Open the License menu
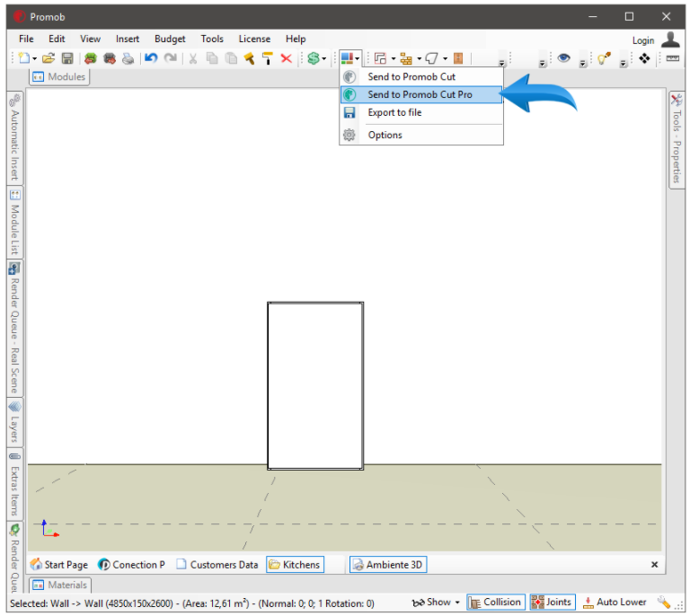The width and height of the screenshot is (690, 616). coord(254,39)
